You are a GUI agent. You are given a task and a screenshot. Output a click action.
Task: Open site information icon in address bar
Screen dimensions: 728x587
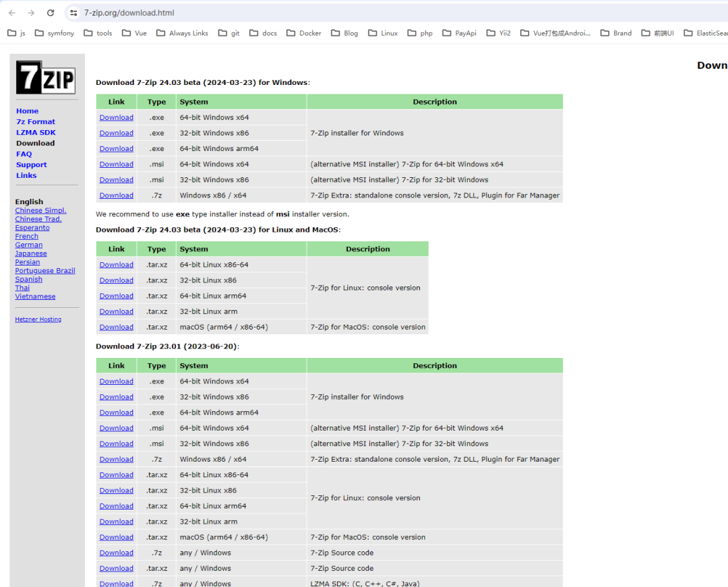point(73,13)
